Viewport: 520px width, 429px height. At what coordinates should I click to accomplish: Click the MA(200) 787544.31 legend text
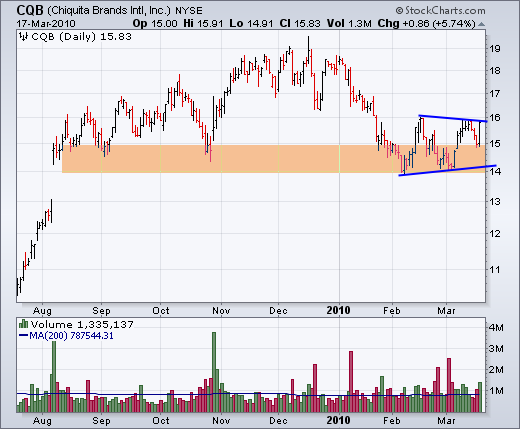click(x=71, y=336)
